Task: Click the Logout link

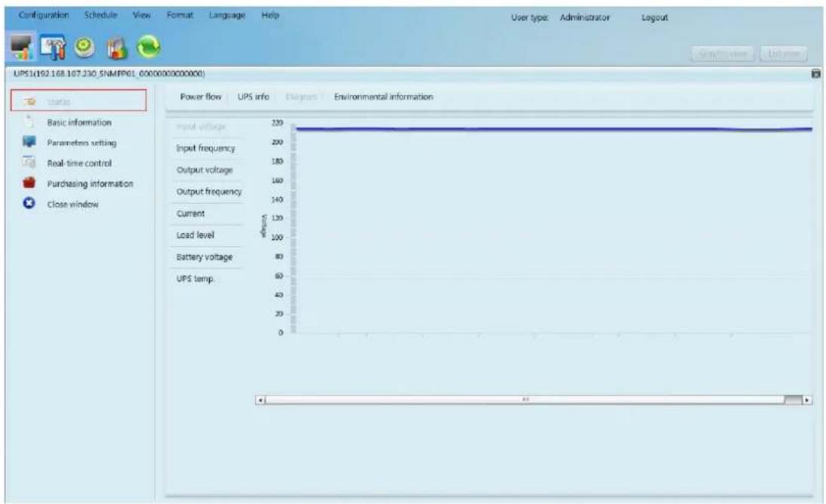Action: (x=654, y=17)
